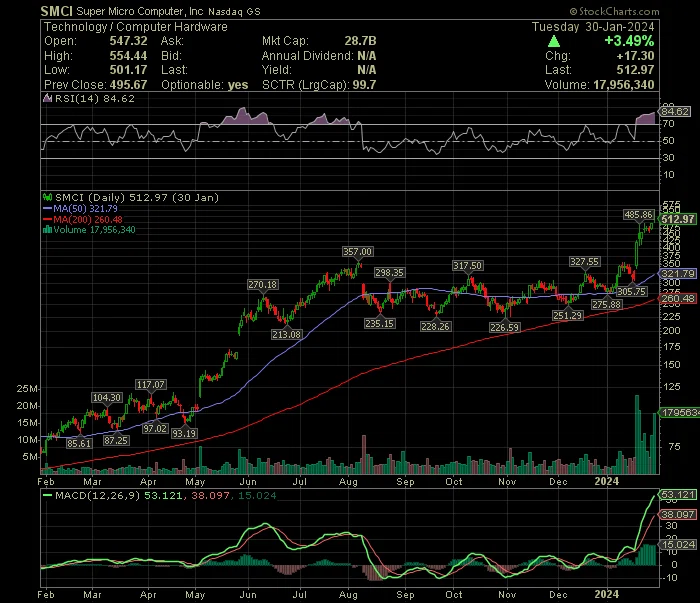Click the 'MA(50) 321.79' legend text
The height and width of the screenshot is (603, 700).
coord(85,208)
